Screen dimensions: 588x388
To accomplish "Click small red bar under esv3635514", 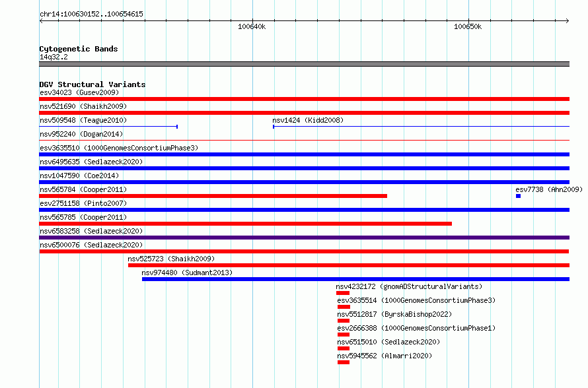I will 344,307.
